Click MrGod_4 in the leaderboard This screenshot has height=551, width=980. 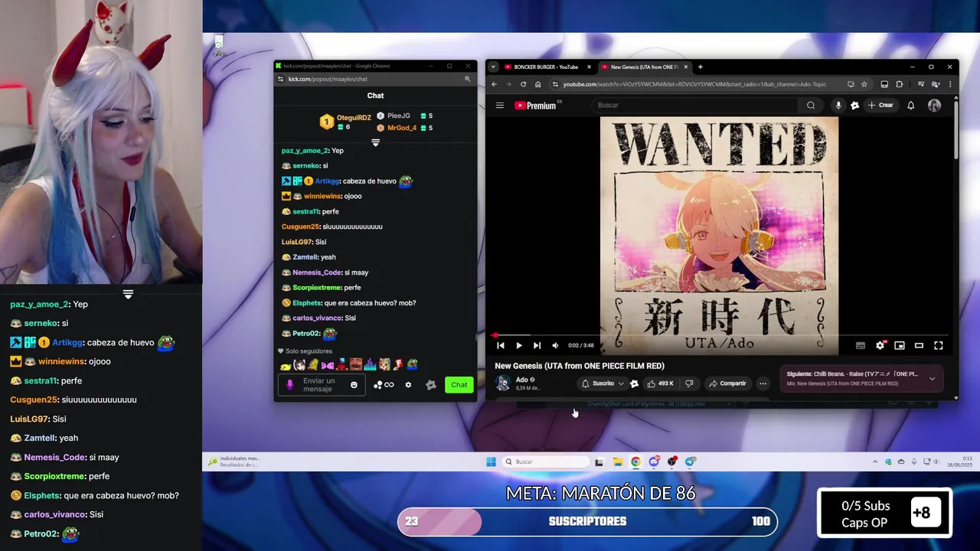click(402, 128)
